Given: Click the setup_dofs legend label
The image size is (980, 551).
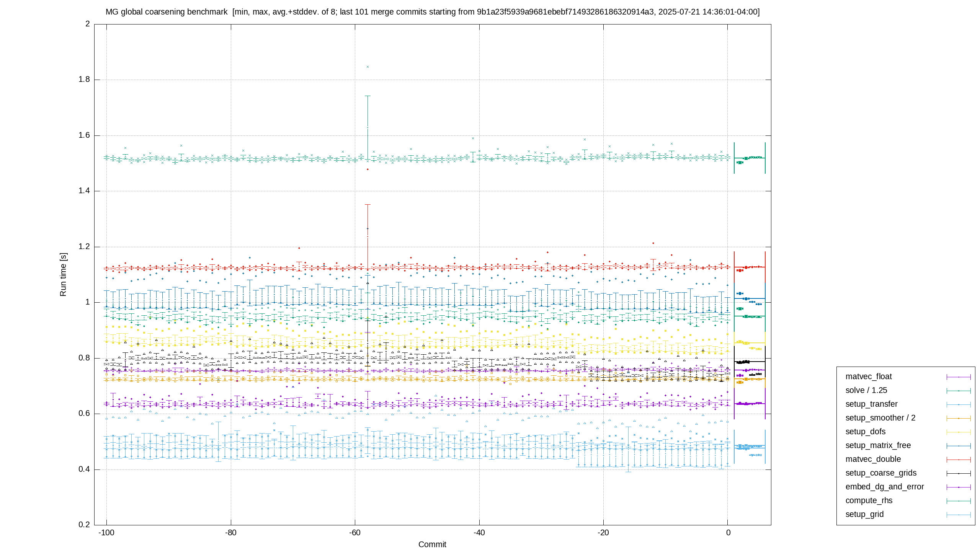Looking at the screenshot, I should coord(866,432).
